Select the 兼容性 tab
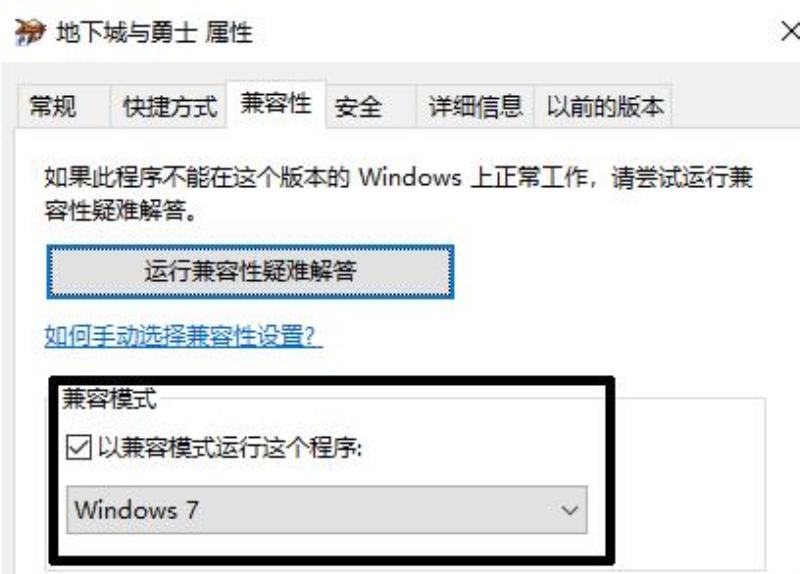Viewport: 800px width, 574px height. [276, 104]
